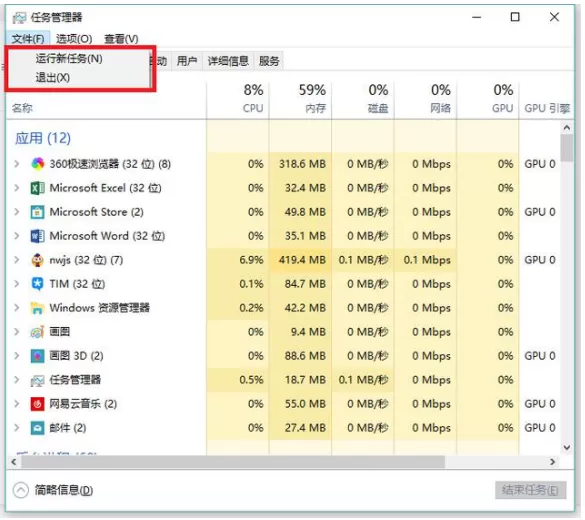Click the horizontal scrollbar right arrow
Image resolution: width=585 pixels, height=520 pixels.
pyautogui.click(x=553, y=462)
